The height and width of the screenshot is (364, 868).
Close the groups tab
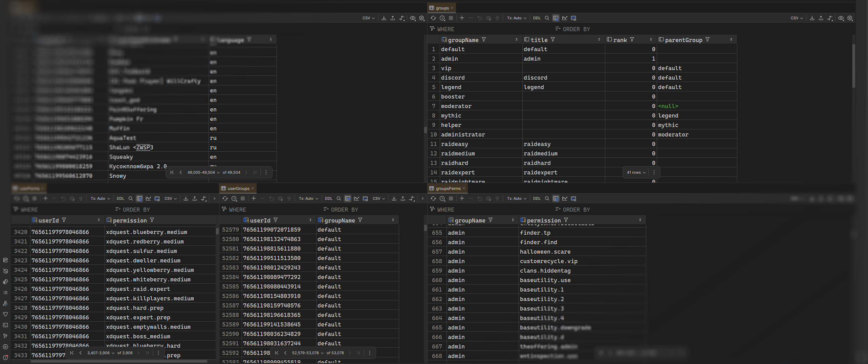click(452, 8)
